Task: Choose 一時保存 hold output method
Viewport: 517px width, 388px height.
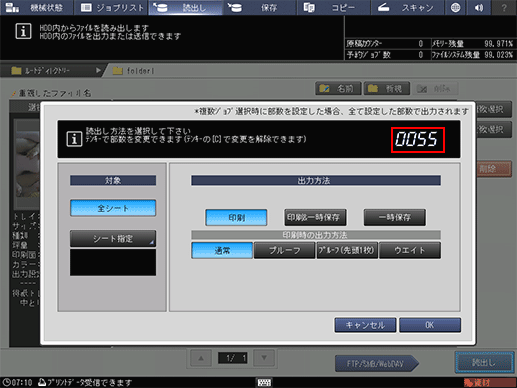Action: point(395,218)
